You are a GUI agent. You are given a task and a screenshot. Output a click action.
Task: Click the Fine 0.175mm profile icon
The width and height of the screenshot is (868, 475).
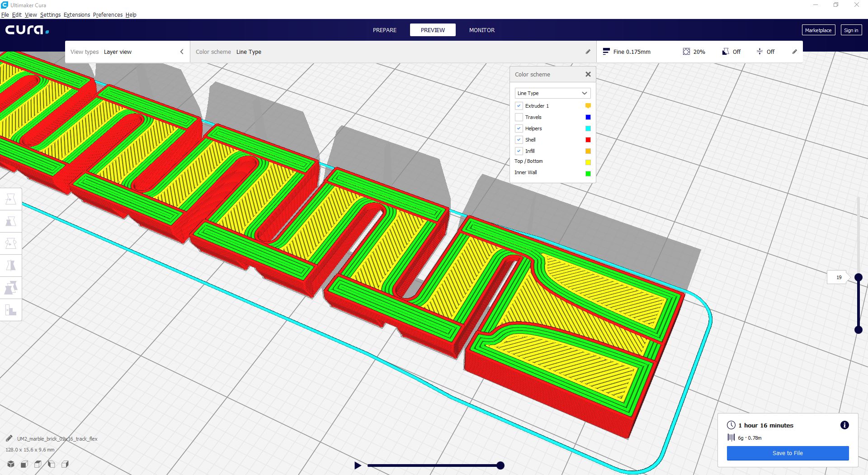click(x=606, y=52)
